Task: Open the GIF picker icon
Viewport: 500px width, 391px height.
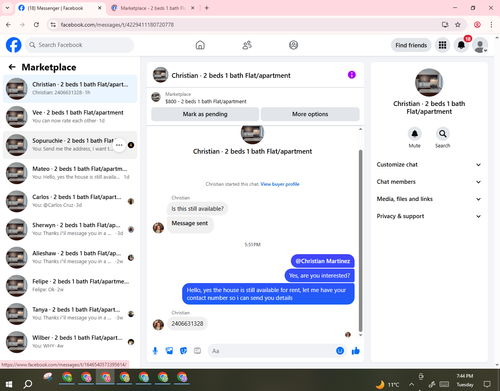Action: (x=197, y=351)
